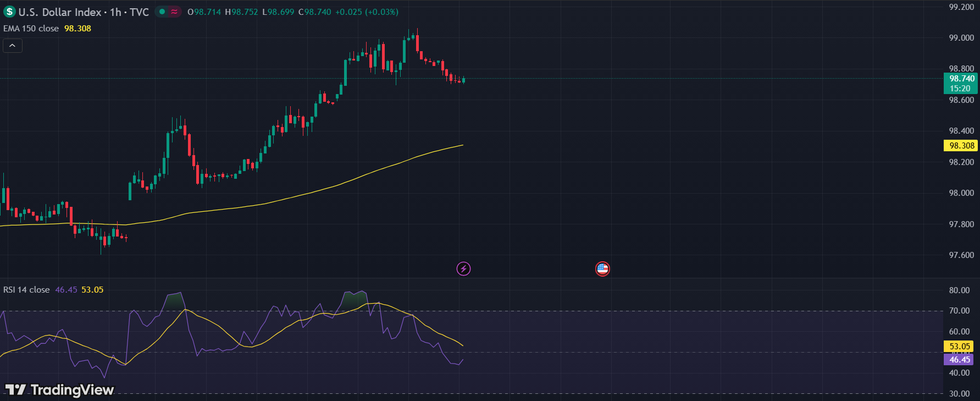Click the purple 46.45 RSI axis label

point(959,360)
